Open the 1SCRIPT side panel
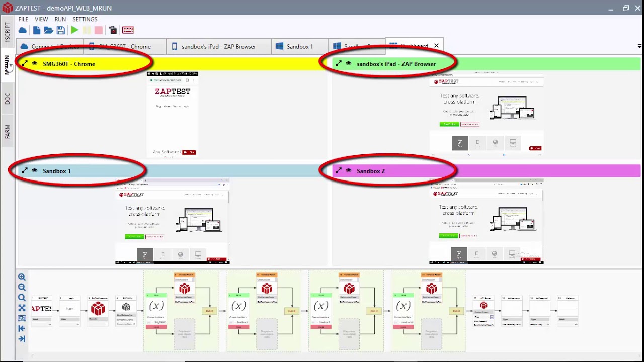 tap(7, 33)
